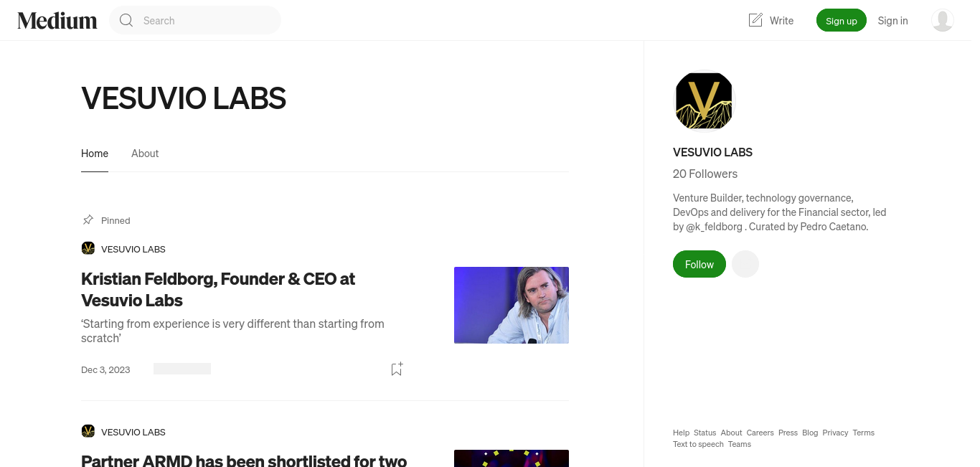This screenshot has height=467, width=980.
Task: Open the Text to speech footer link
Action: (x=698, y=444)
